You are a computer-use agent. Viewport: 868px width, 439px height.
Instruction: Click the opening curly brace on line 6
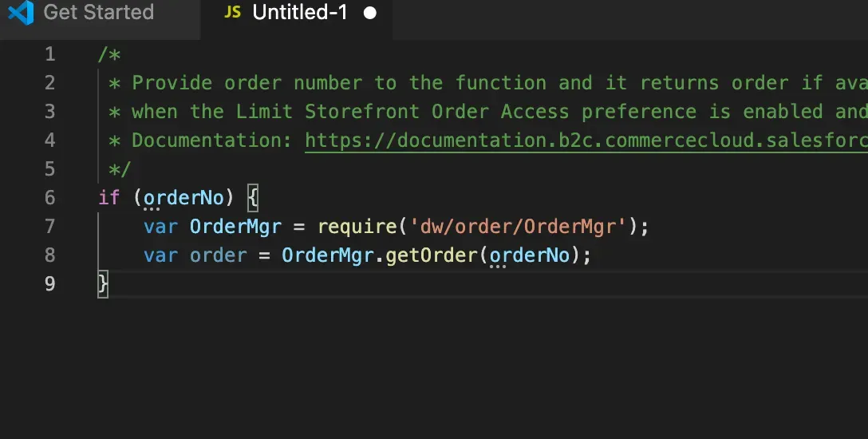pos(254,198)
